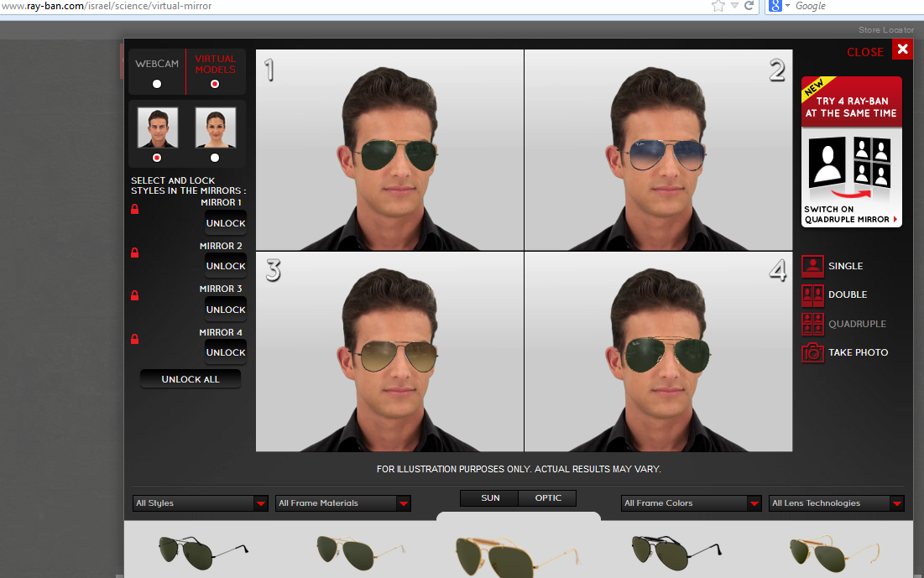
Task: Switch to the Sun tab
Action: pos(490,498)
